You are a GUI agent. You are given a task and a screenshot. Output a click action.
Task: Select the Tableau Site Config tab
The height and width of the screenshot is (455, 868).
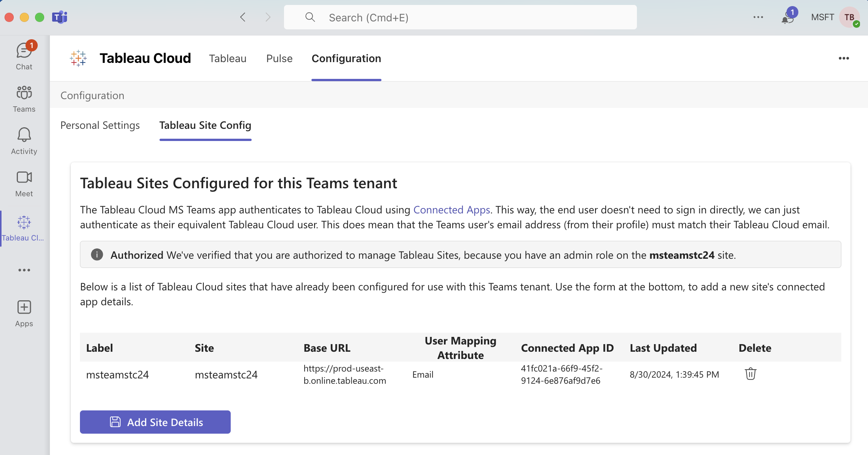coord(205,125)
